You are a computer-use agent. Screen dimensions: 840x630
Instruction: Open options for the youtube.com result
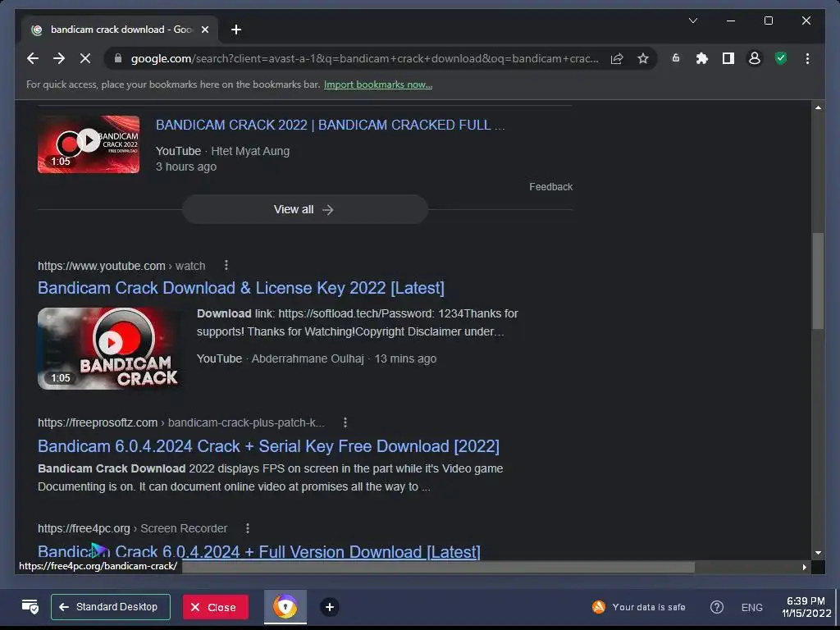[x=226, y=265]
